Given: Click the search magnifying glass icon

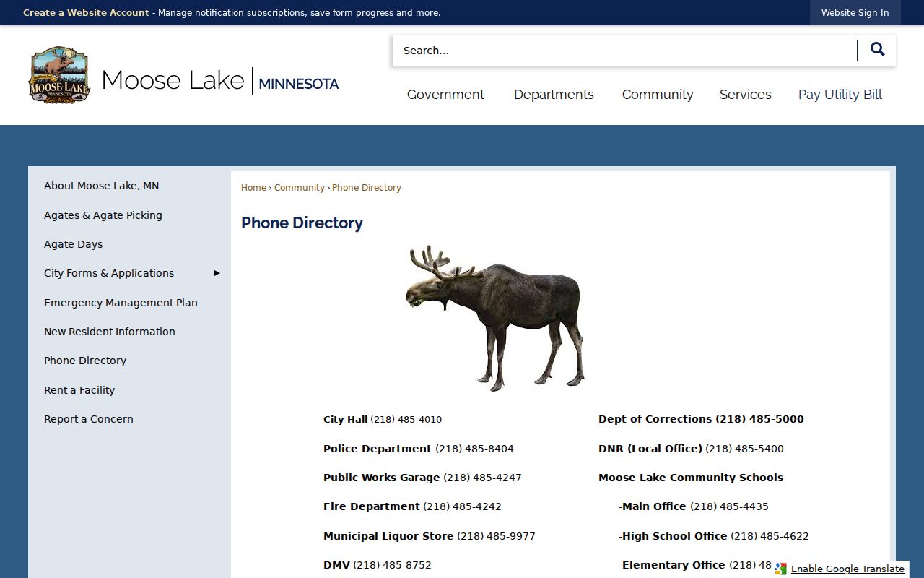Looking at the screenshot, I should click(x=877, y=50).
